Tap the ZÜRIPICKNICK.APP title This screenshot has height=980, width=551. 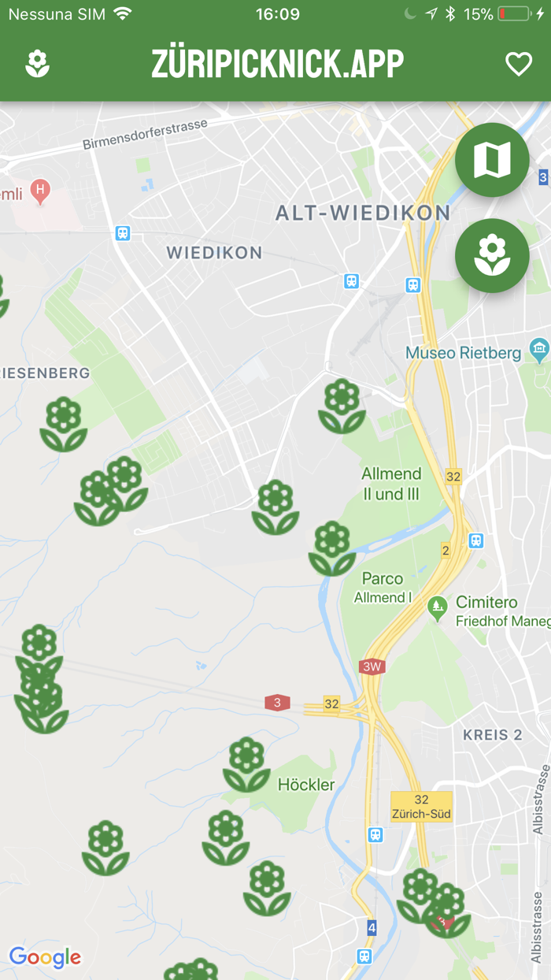pyautogui.click(x=278, y=65)
